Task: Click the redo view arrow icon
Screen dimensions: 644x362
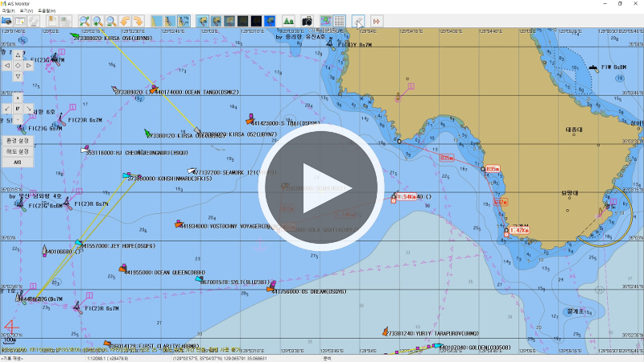Action: [x=138, y=20]
